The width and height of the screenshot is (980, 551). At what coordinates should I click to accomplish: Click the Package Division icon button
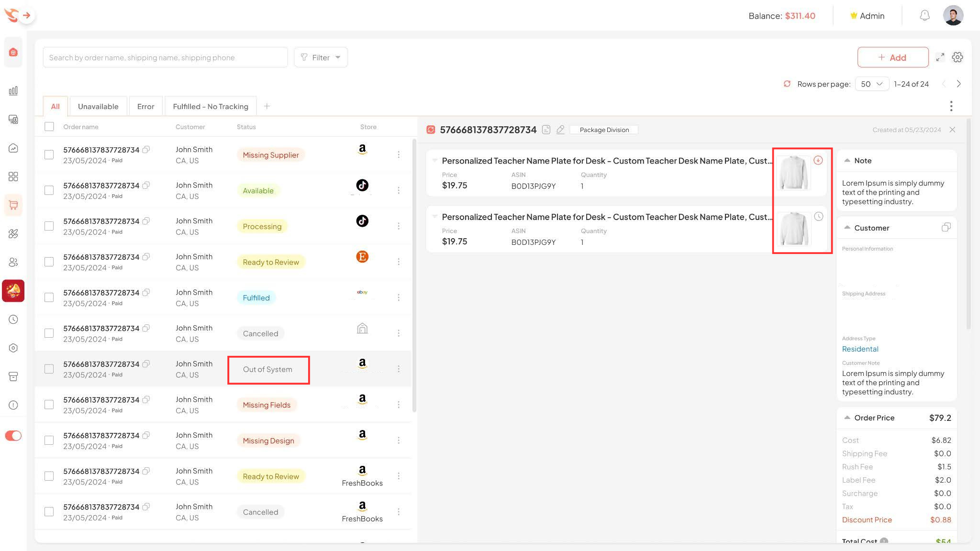click(604, 129)
